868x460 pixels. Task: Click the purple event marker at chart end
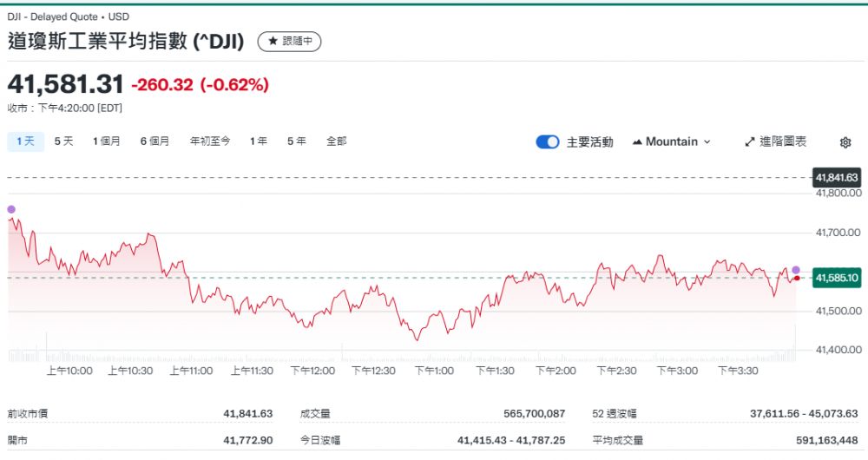tap(796, 270)
